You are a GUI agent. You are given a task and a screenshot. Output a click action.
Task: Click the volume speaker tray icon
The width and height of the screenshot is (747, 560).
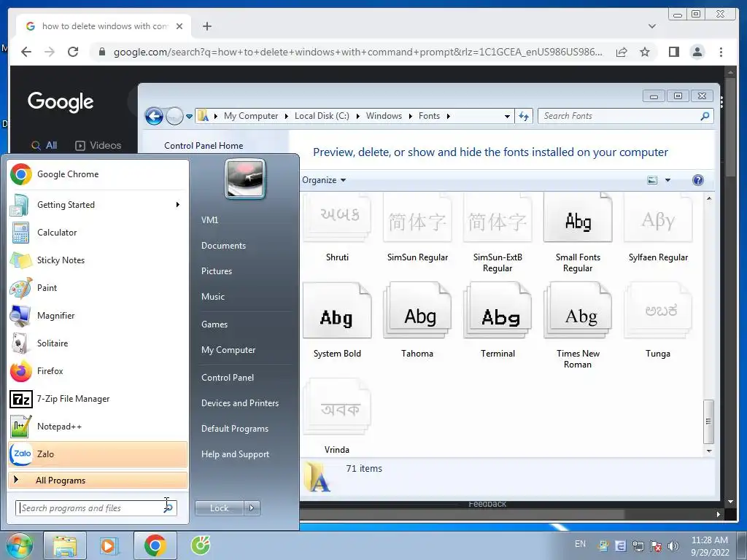click(x=673, y=546)
